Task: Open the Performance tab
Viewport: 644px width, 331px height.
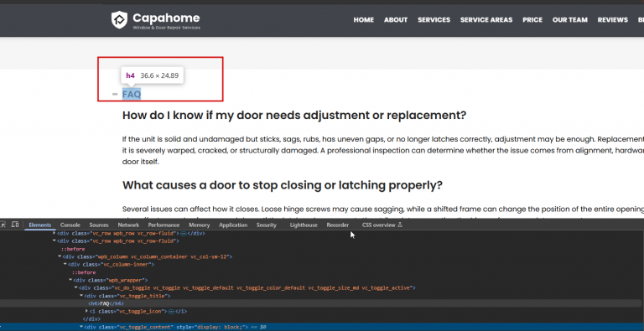Action: pos(164,225)
